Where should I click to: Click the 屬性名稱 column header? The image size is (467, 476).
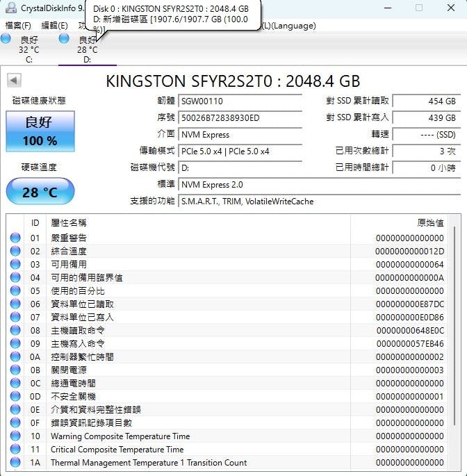[x=69, y=223]
